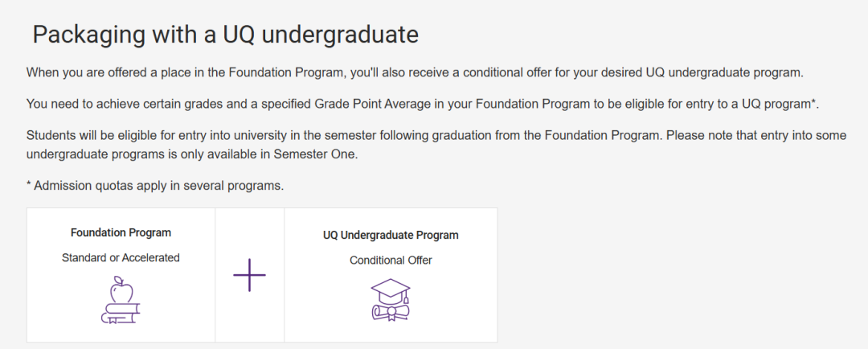Click the mortarboard cap tassel
Image resolution: width=868 pixels, height=349 pixels.
click(407, 297)
